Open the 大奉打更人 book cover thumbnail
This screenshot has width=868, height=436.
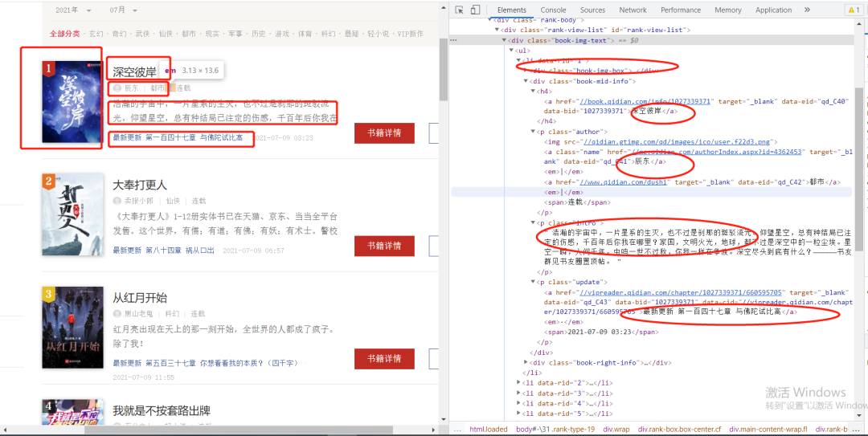72,214
